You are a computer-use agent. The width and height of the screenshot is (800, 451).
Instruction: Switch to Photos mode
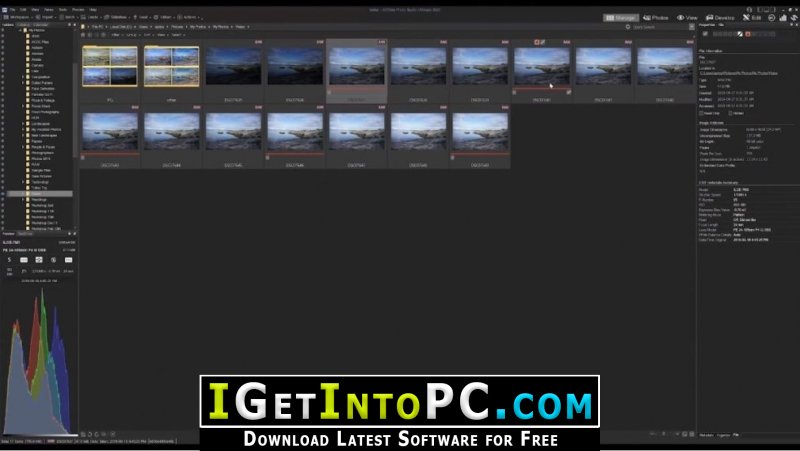pyautogui.click(x=656, y=18)
